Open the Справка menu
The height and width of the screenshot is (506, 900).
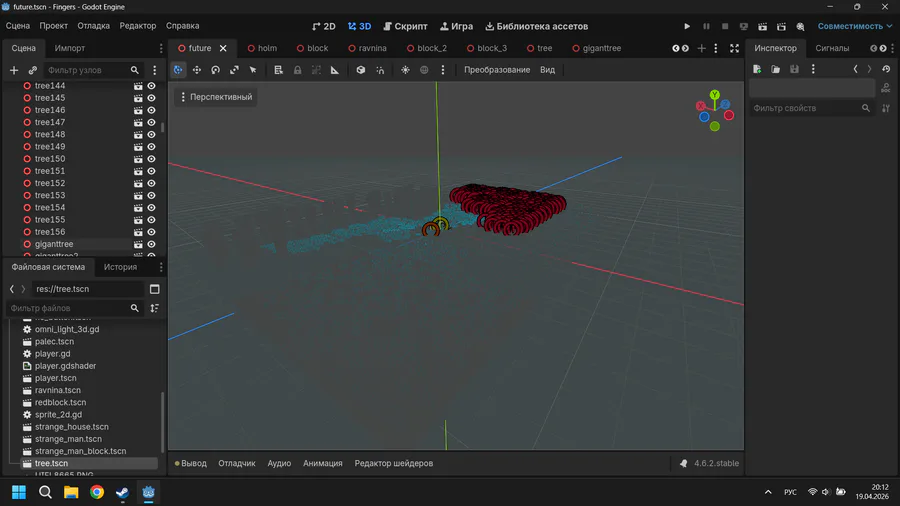point(183,26)
